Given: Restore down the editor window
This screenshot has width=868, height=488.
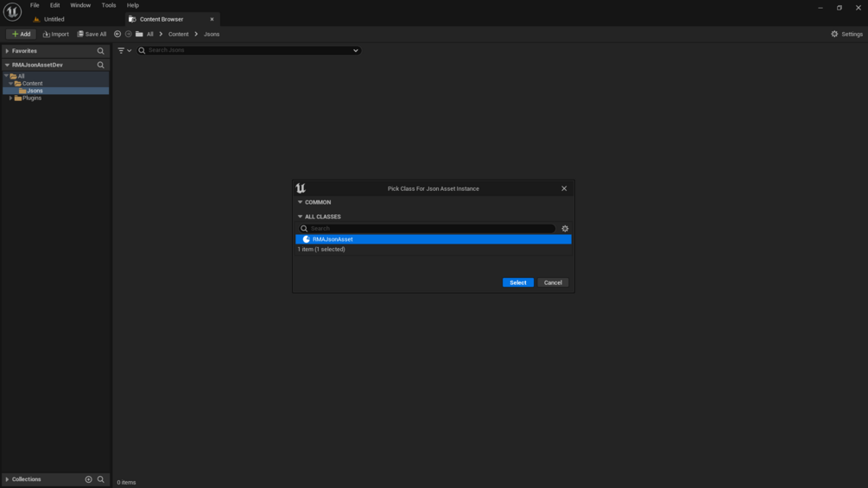Looking at the screenshot, I should coord(839,8).
